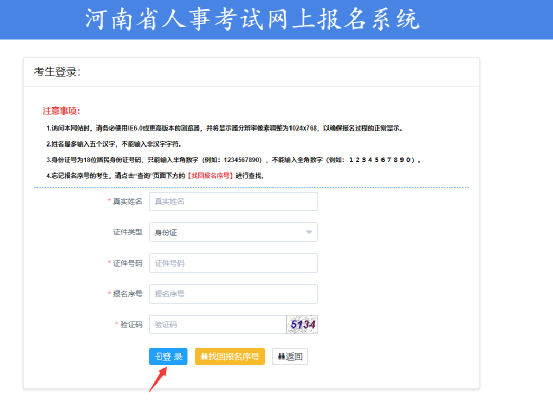Click the red 找回报名序号 link in the notes
This screenshot has height=403, width=553.
210,176
